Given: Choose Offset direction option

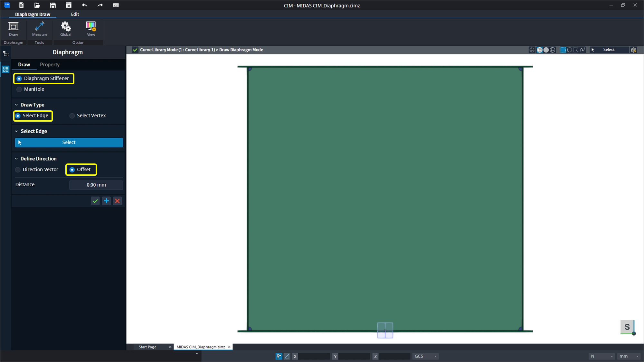Looking at the screenshot, I should tap(72, 170).
